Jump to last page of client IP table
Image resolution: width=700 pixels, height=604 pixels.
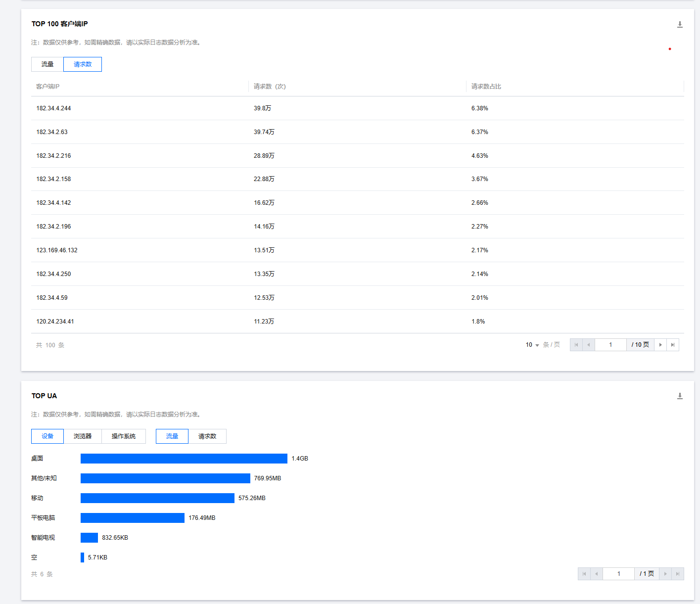(x=673, y=345)
